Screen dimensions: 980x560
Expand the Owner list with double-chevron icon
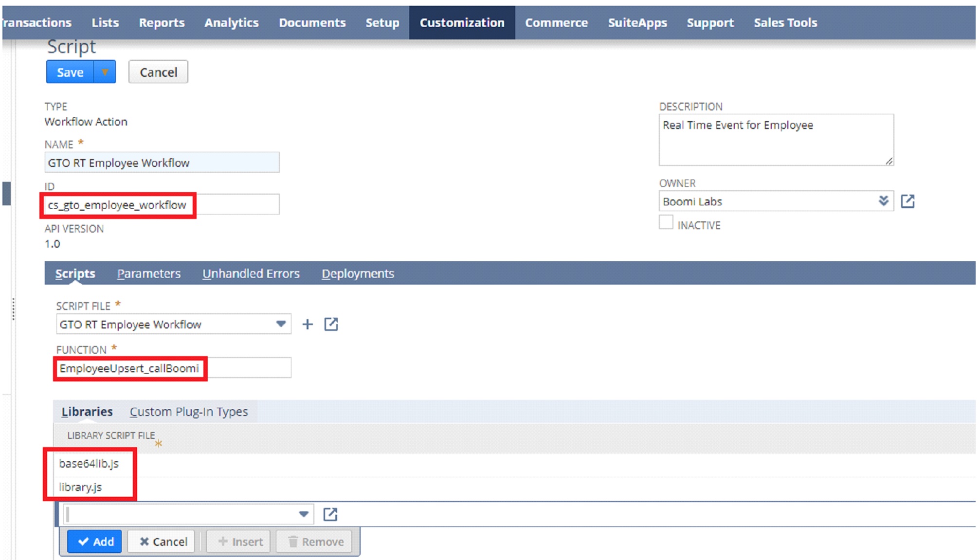coord(884,200)
